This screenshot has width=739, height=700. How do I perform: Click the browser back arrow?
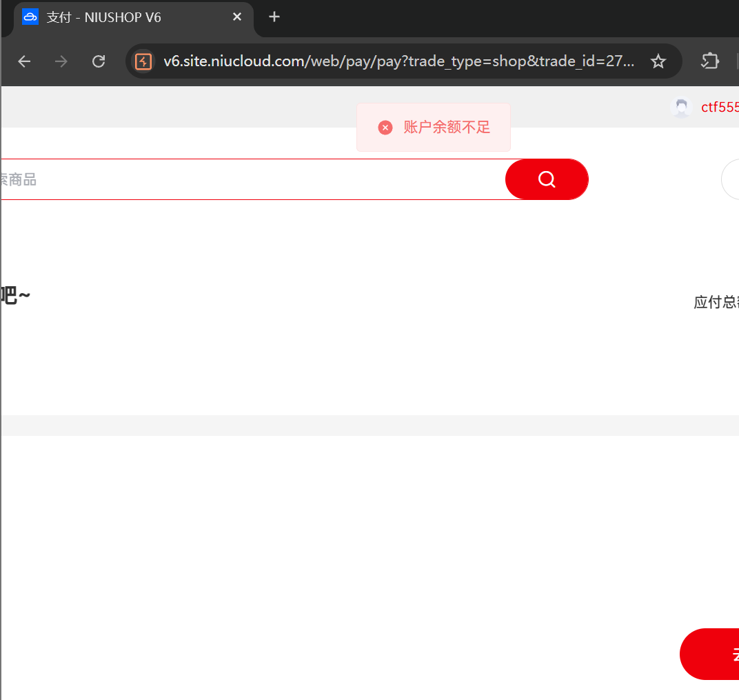(x=24, y=61)
